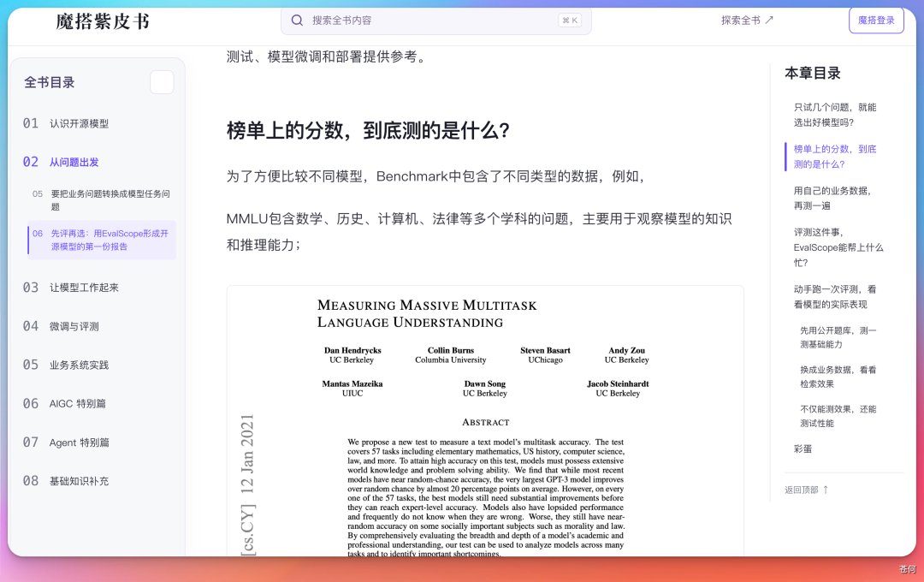The height and width of the screenshot is (582, 924).
Task: Open 动手跑一次评测，看看模型的实际表现 outline entry
Action: coord(834,297)
